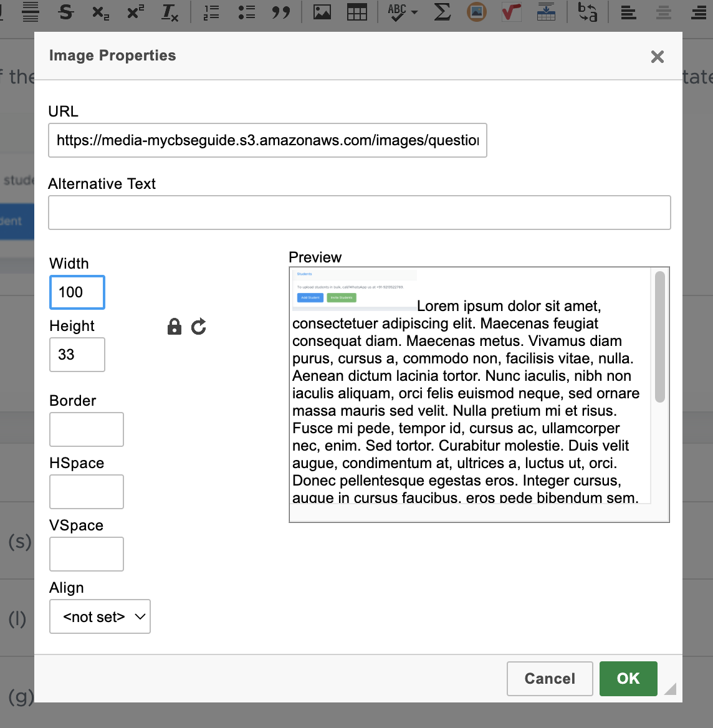Click the Lorem ipsum preview text

pyautogui.click(x=466, y=402)
